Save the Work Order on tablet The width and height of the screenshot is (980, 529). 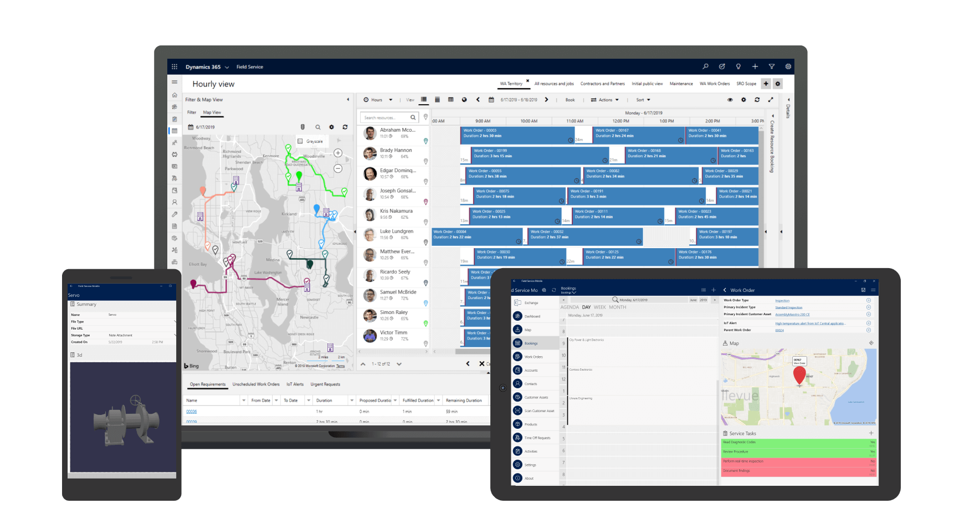[x=863, y=290]
